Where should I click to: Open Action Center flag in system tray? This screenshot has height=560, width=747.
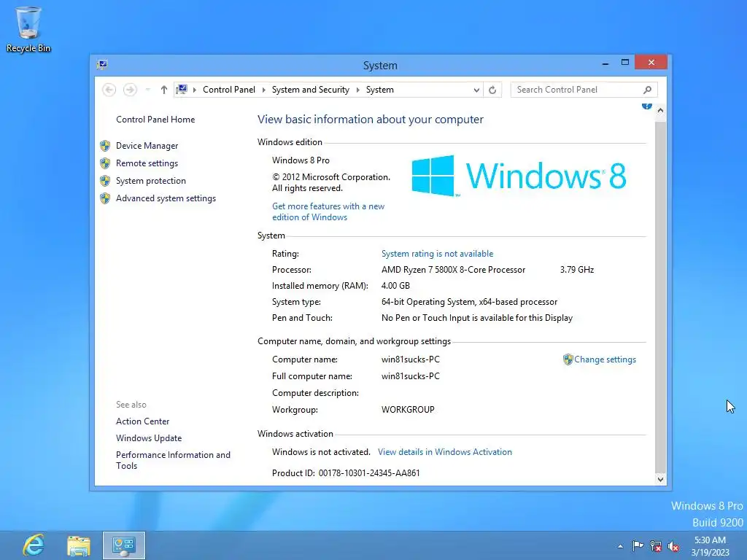point(638,546)
